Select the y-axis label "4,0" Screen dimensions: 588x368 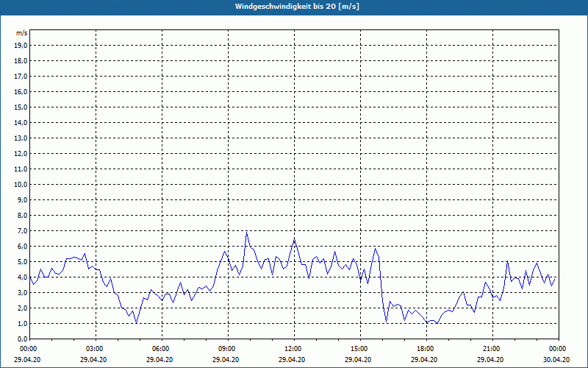click(x=23, y=277)
